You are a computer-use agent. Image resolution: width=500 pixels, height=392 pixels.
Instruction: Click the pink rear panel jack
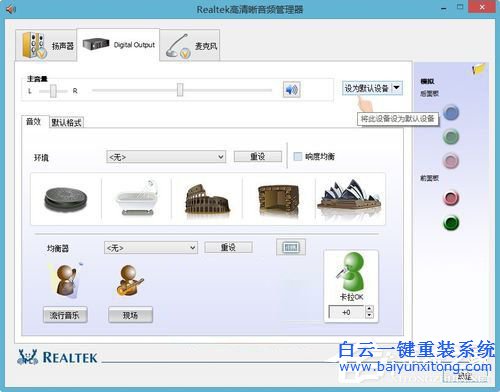point(451,161)
